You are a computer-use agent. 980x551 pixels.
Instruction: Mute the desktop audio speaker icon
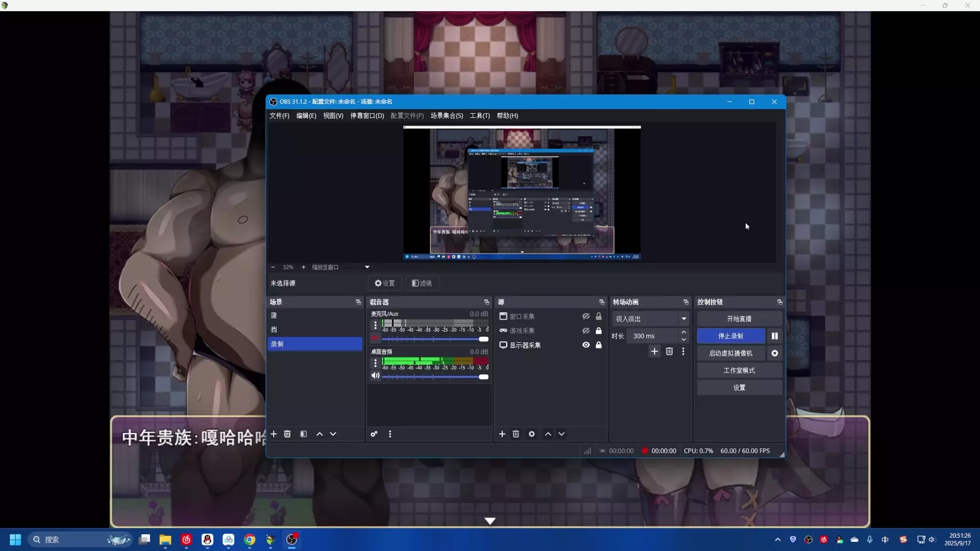pyautogui.click(x=375, y=376)
